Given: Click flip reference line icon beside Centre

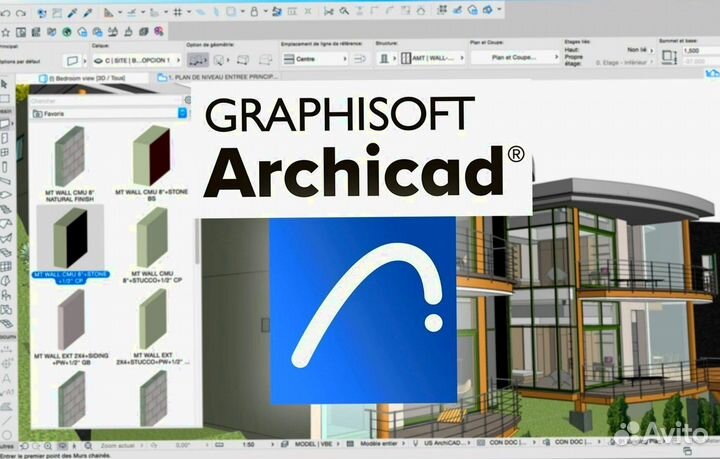Looking at the screenshot, I should pyautogui.click(x=360, y=59).
